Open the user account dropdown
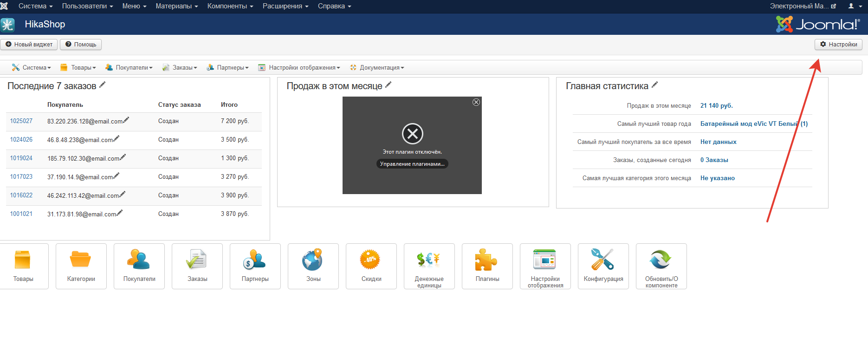 click(855, 6)
